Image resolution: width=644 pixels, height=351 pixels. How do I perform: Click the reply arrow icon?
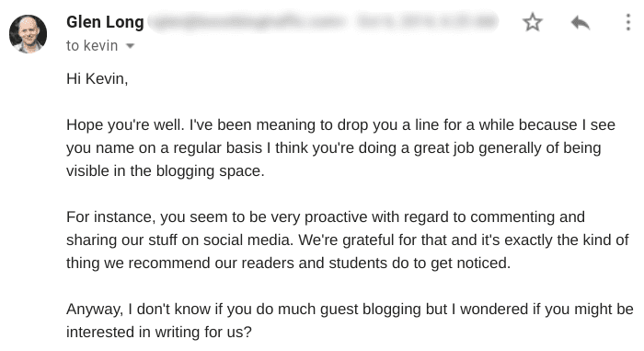(581, 23)
